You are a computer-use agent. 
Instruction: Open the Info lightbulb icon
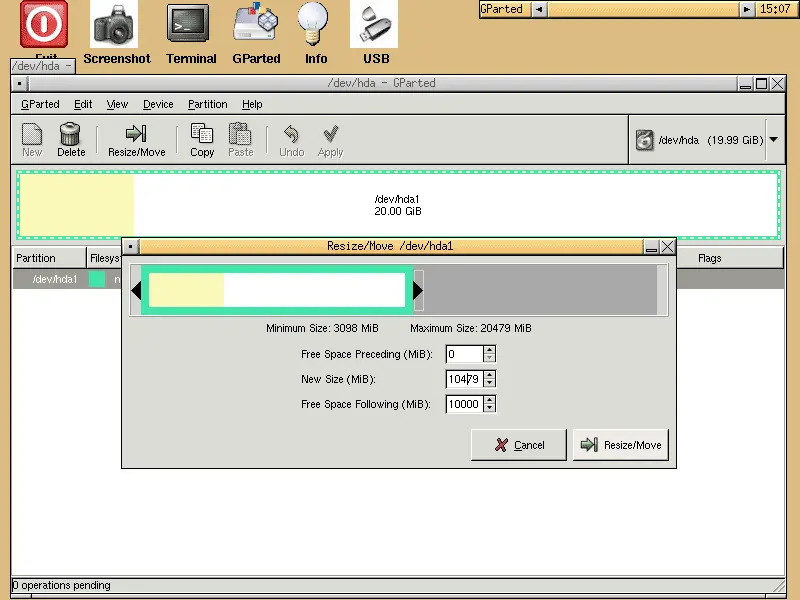[x=313, y=23]
